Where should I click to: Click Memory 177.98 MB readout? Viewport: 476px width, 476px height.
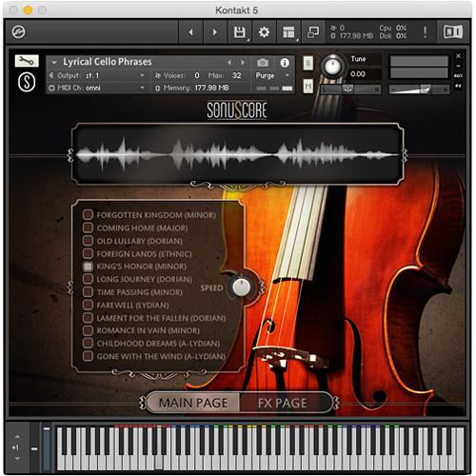pos(192,88)
